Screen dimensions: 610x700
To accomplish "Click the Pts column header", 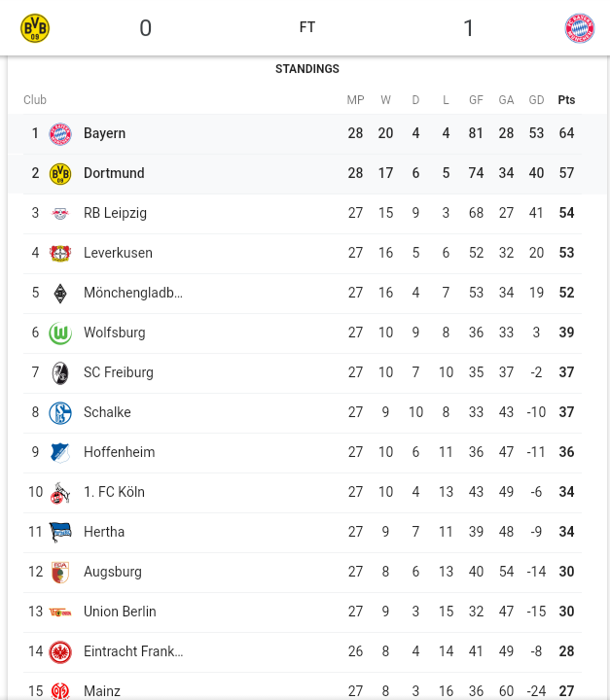I will 566,99.
